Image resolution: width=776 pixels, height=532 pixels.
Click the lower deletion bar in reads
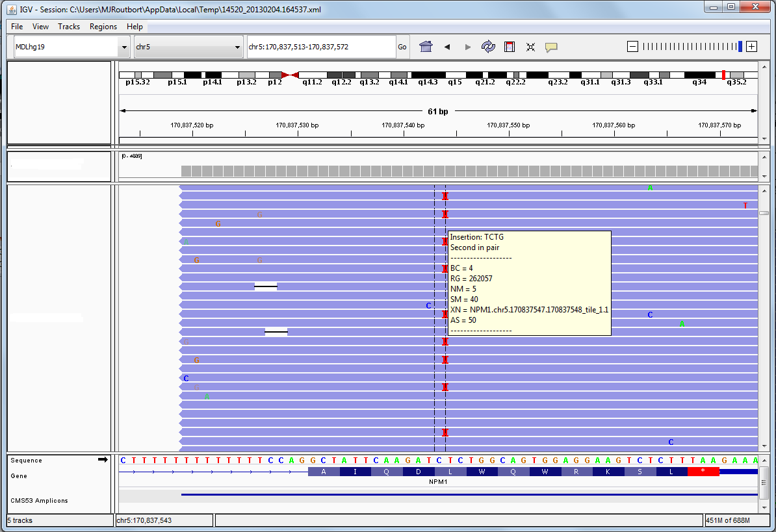pos(276,332)
